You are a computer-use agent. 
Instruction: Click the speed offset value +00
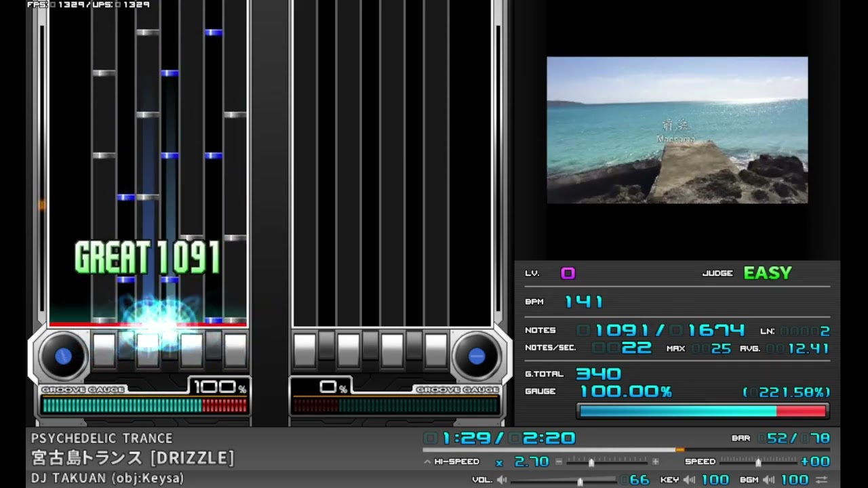815,462
